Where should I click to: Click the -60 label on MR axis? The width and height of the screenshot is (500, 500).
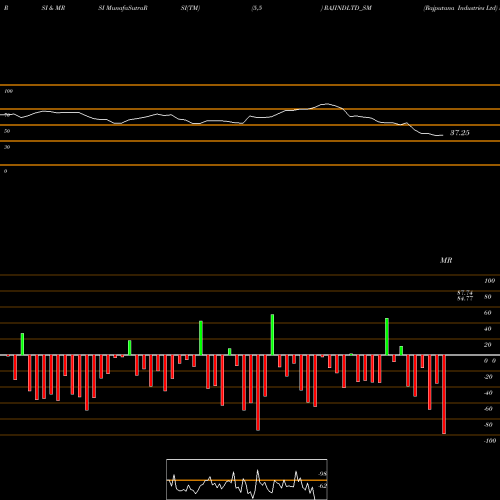(488, 409)
